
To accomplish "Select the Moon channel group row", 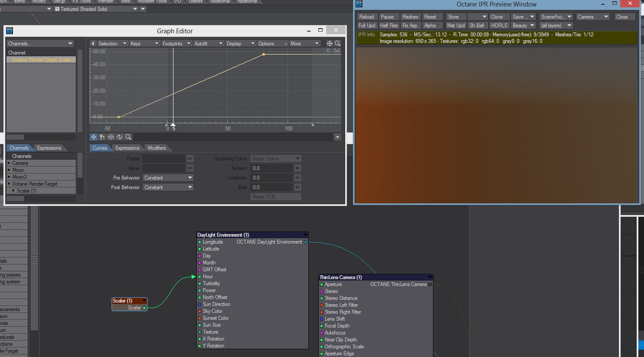I will pyautogui.click(x=41, y=170).
